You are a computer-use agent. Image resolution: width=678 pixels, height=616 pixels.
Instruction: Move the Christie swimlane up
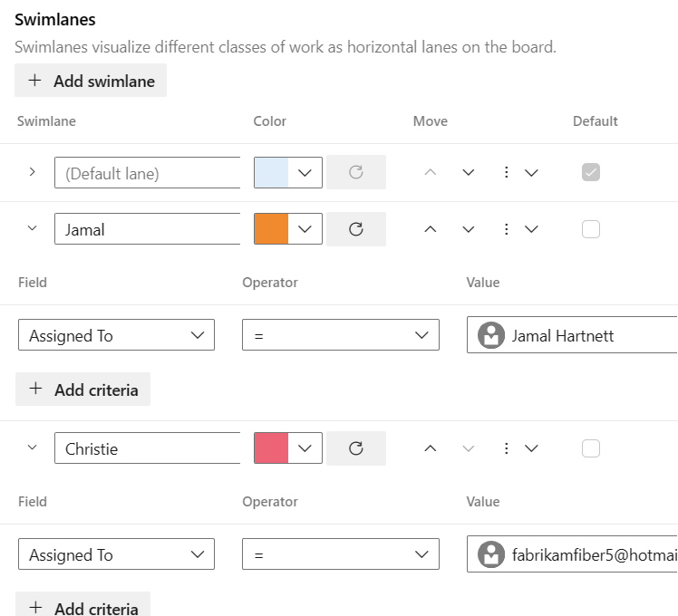point(431,448)
